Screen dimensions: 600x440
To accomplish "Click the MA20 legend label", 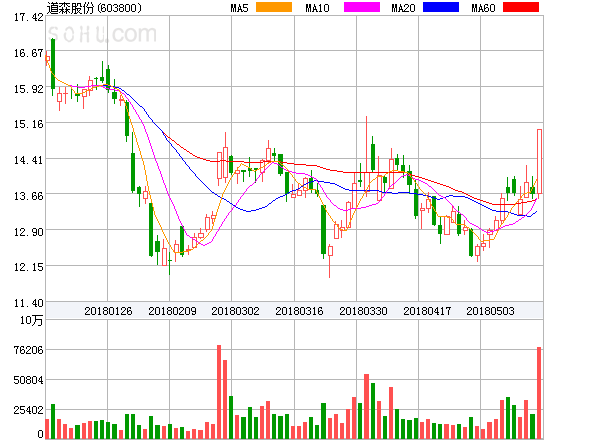I will (403, 8).
